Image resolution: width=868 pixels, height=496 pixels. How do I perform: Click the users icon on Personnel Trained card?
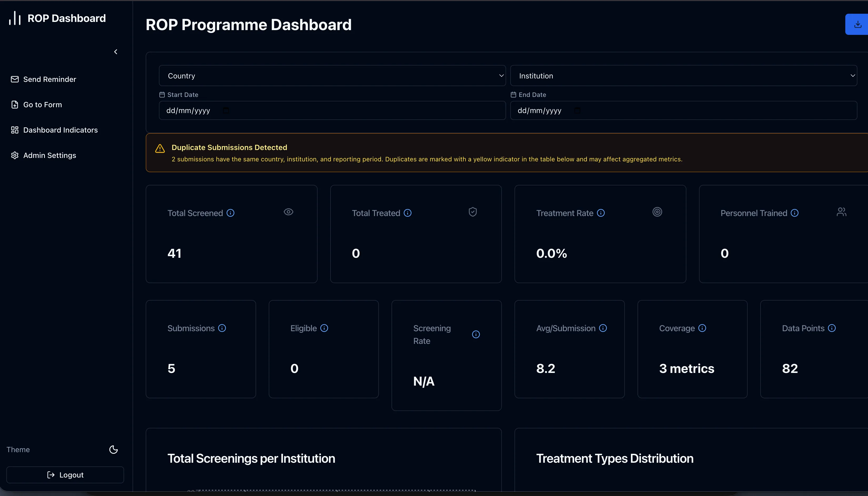tap(841, 212)
